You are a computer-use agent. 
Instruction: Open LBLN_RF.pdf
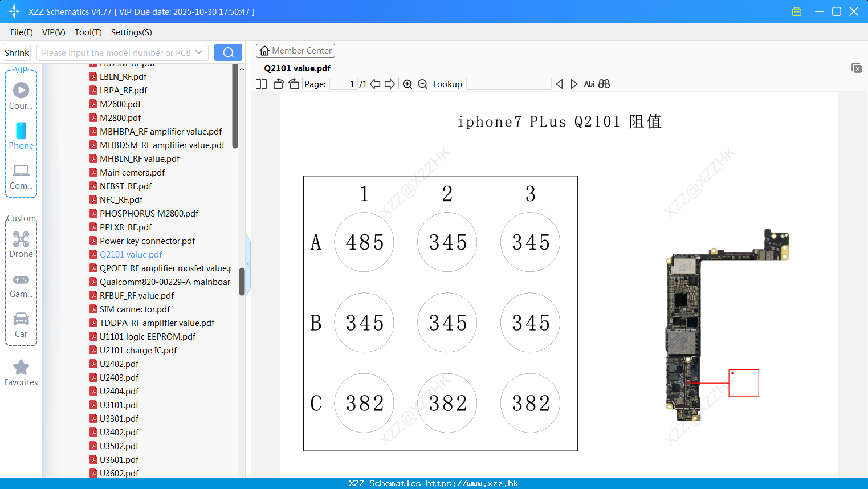tap(123, 76)
